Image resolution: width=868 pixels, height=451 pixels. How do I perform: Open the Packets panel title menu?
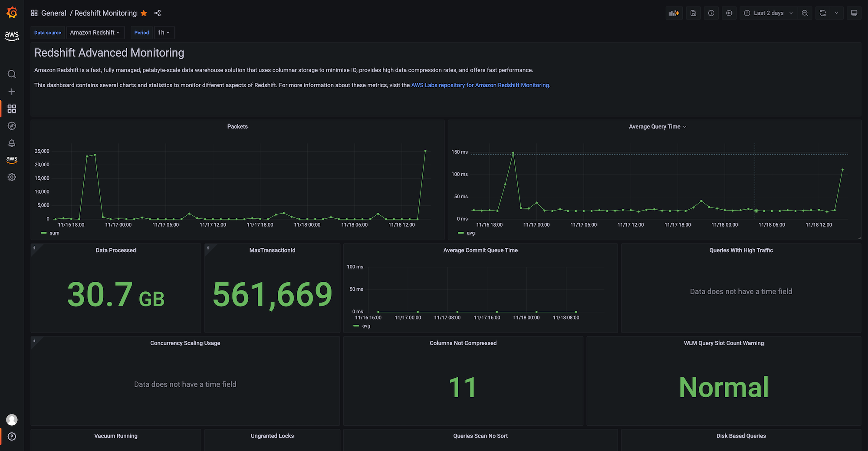coord(237,127)
